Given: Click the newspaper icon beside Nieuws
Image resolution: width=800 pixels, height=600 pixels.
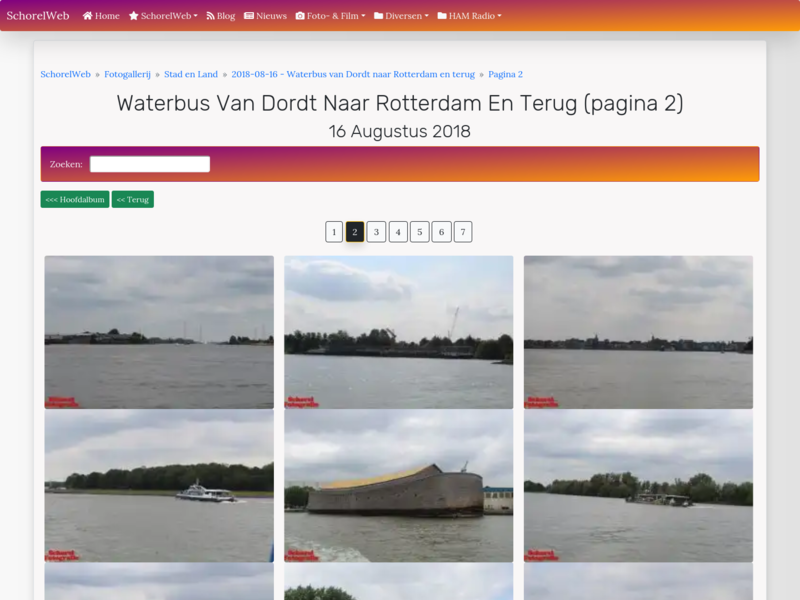Looking at the screenshot, I should (249, 16).
